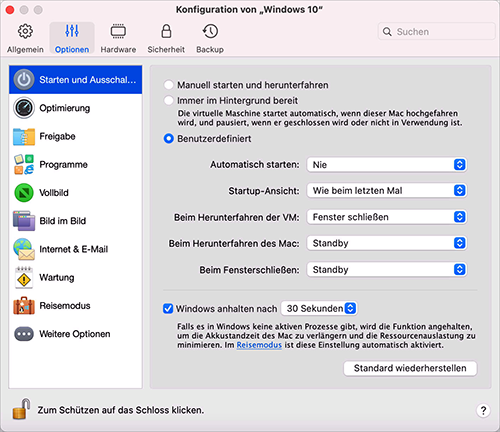The height and width of the screenshot is (432, 500).
Task: Open the Startup-Ansicht dropdown
Action: (x=387, y=191)
